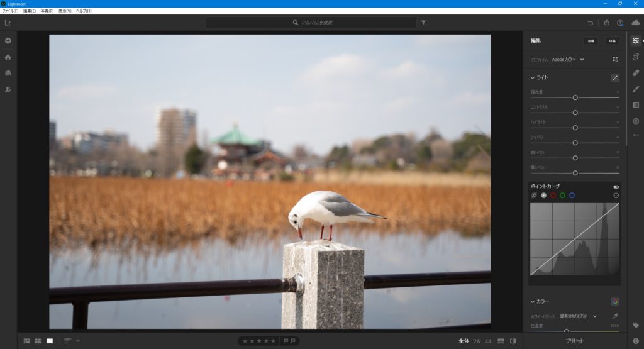Click the プリセット (Presets) button

point(574,341)
